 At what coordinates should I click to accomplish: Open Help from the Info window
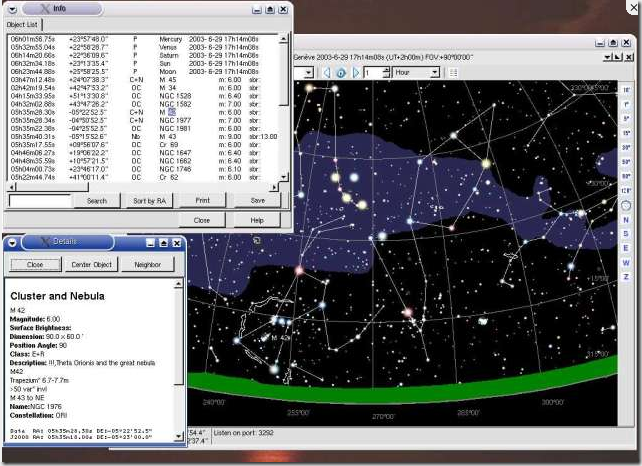[257, 220]
